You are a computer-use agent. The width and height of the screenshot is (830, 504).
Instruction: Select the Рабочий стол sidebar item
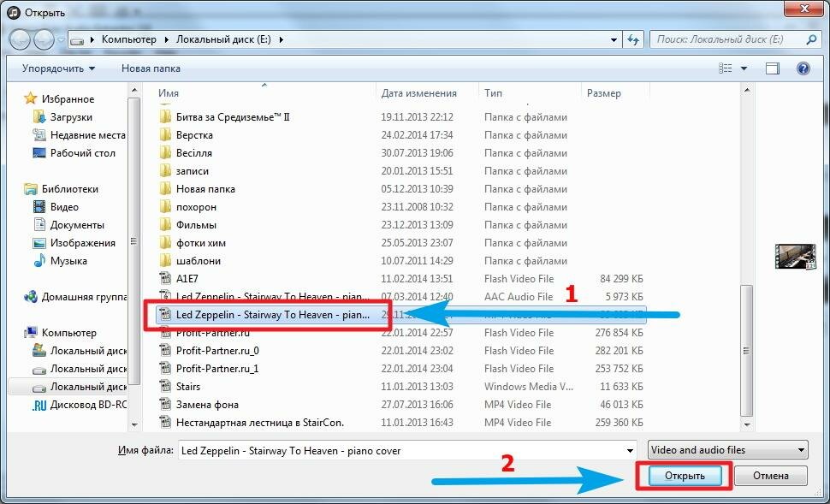(x=82, y=153)
